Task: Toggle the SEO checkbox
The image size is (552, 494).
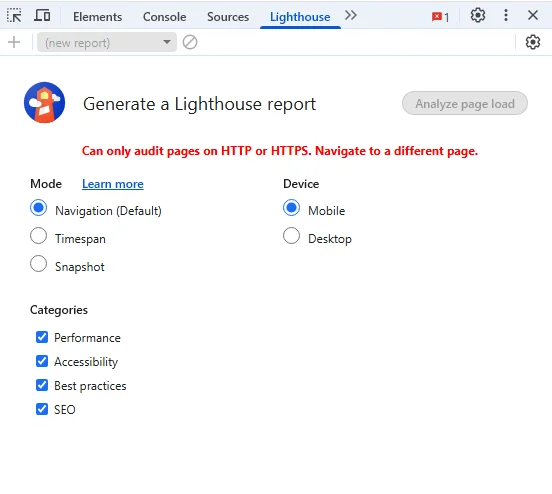Action: pyautogui.click(x=42, y=409)
